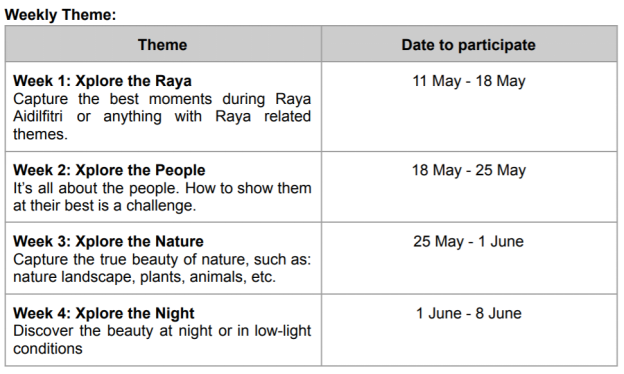Click the 1 June - 8 June date
This screenshot has width=624, height=374.
[469, 313]
